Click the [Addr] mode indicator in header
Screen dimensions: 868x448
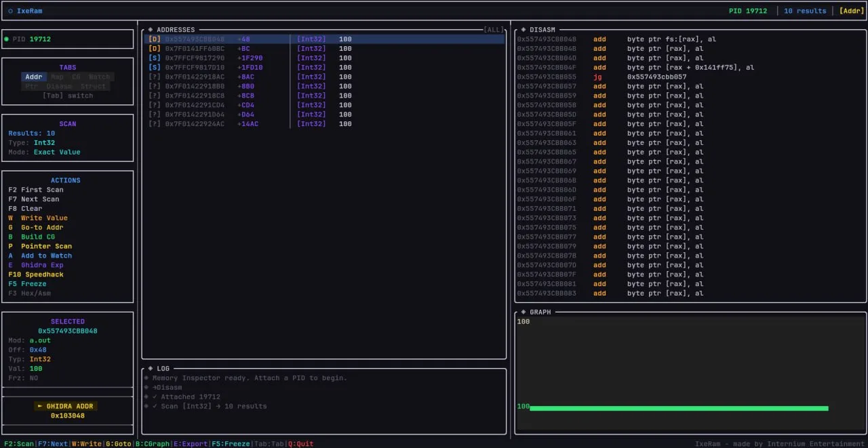tap(852, 11)
